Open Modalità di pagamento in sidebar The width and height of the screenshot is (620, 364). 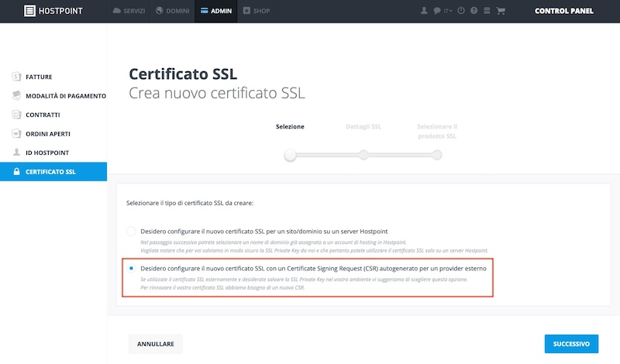point(53,95)
